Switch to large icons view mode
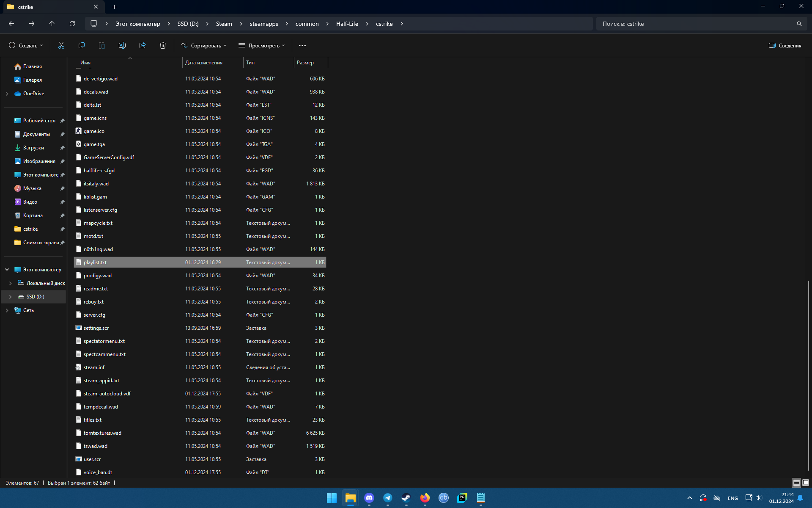This screenshot has height=508, width=812. [806, 483]
